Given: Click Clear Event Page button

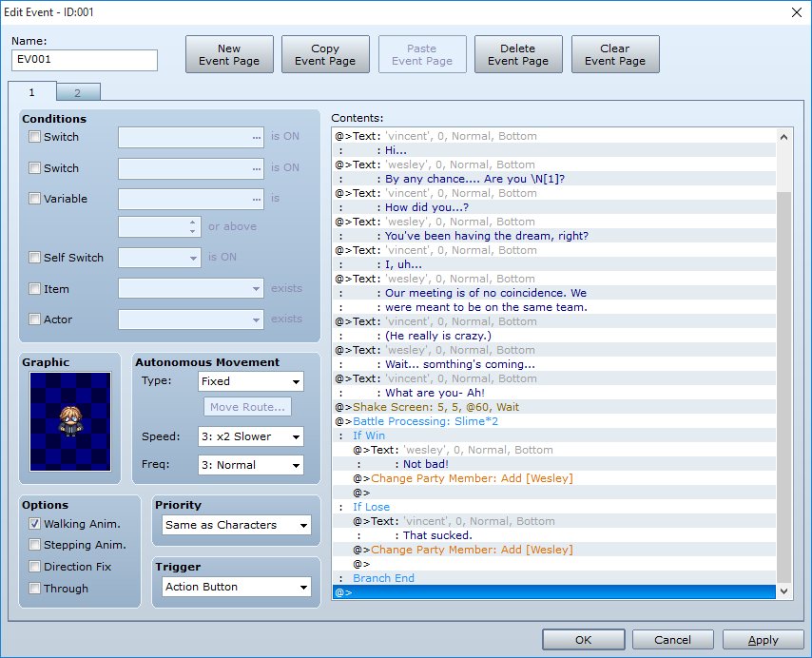Looking at the screenshot, I should click(615, 54).
